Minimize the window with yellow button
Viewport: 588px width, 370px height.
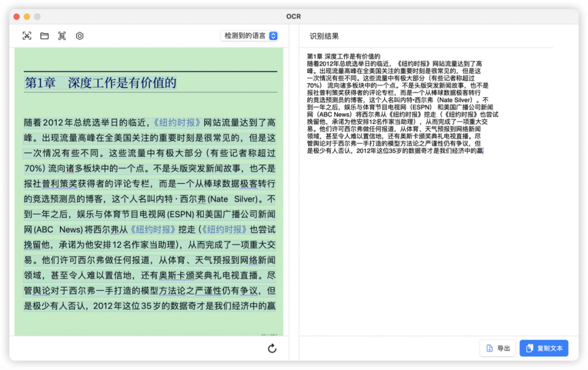pos(27,17)
